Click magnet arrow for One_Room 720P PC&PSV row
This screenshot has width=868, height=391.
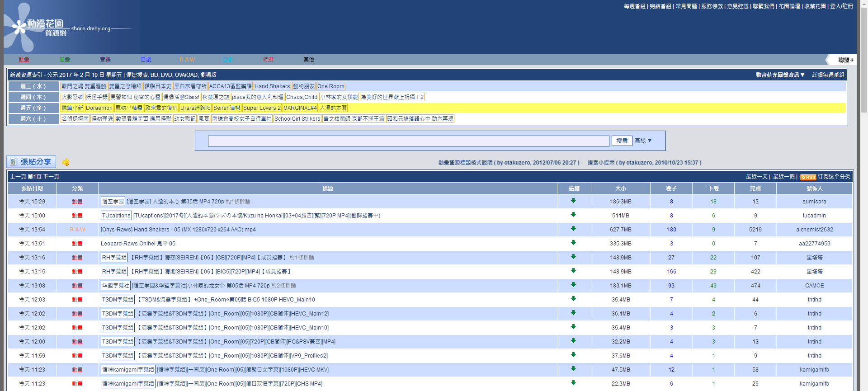[x=573, y=341]
